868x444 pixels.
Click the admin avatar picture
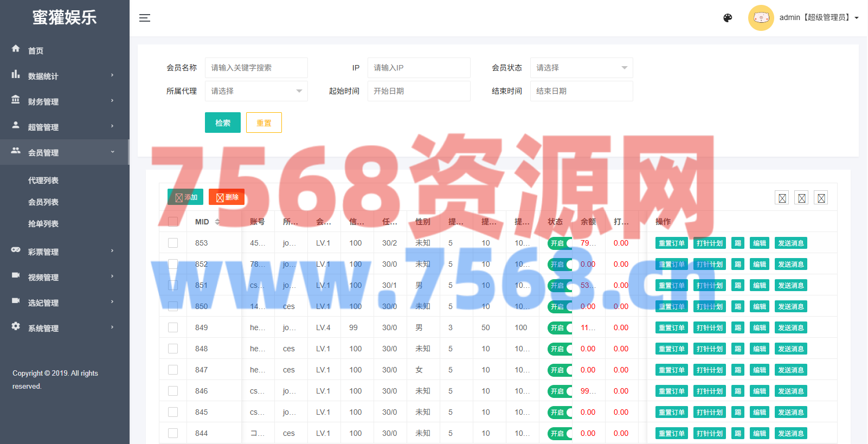pyautogui.click(x=761, y=18)
